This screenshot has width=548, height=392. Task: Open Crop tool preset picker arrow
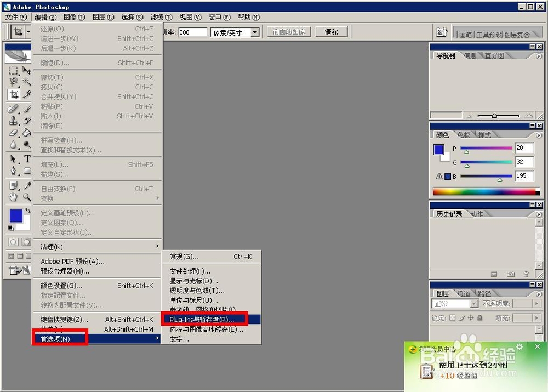pos(28,32)
